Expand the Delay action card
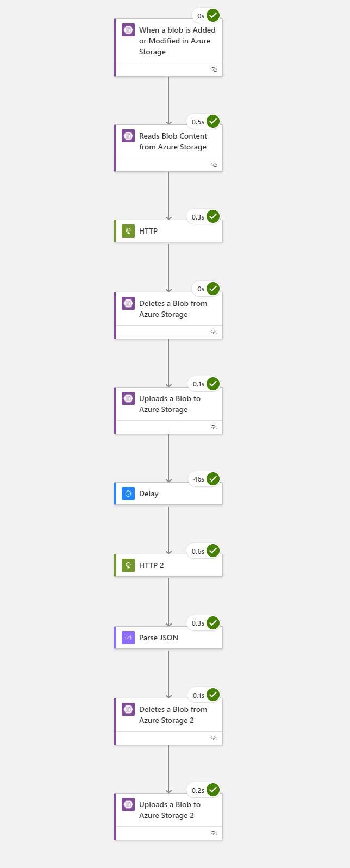 pos(168,494)
